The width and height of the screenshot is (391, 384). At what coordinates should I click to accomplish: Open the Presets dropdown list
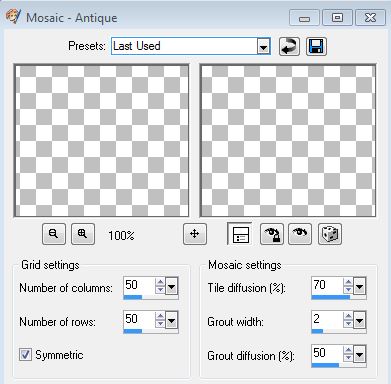click(x=263, y=46)
